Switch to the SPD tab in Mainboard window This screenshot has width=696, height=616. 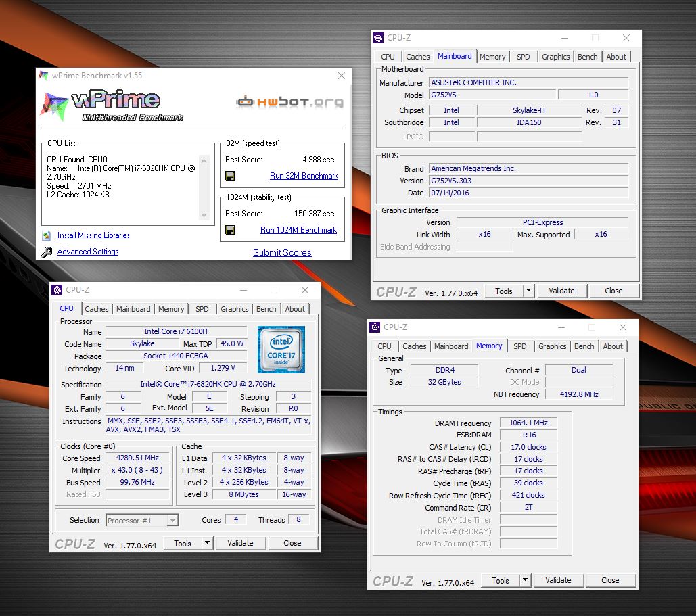click(x=523, y=57)
